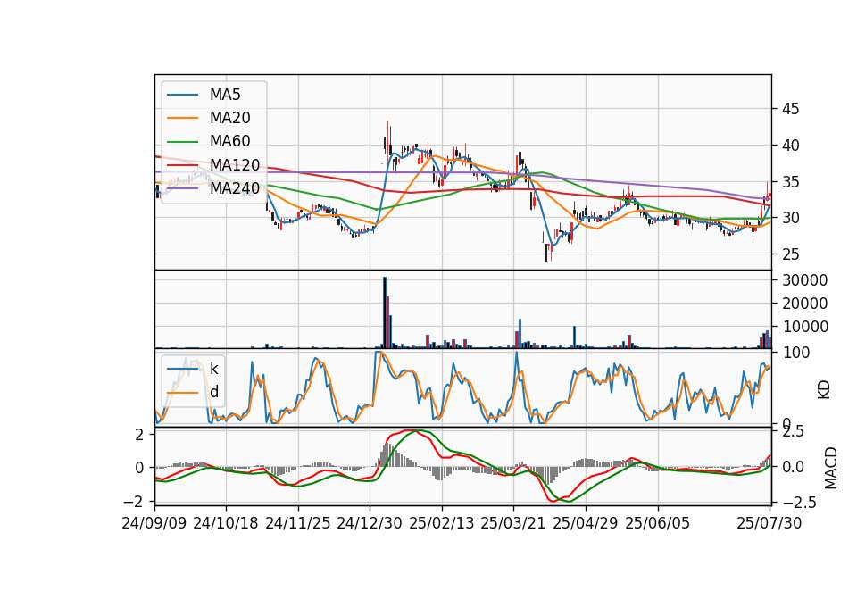Screen dimensions: 857x616
Task: Click MACD left axis tick −2
Action: (x=134, y=501)
